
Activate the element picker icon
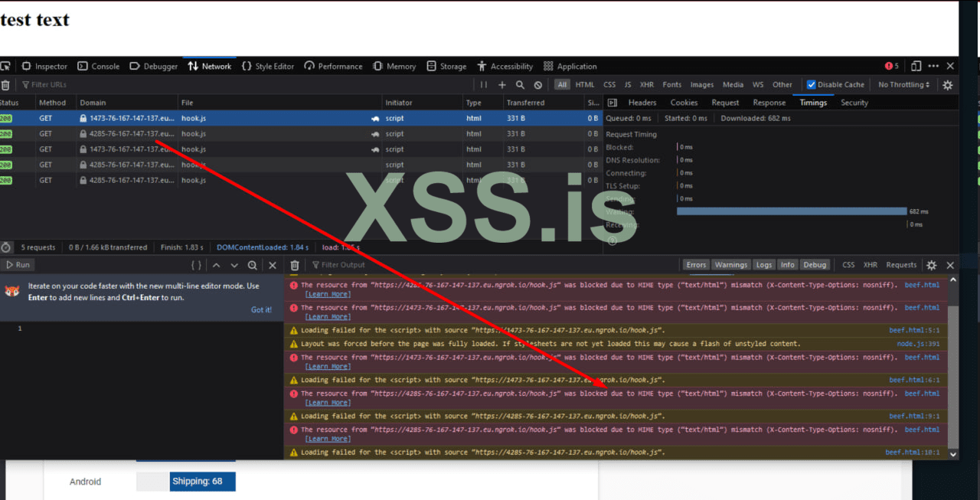[x=5, y=67]
